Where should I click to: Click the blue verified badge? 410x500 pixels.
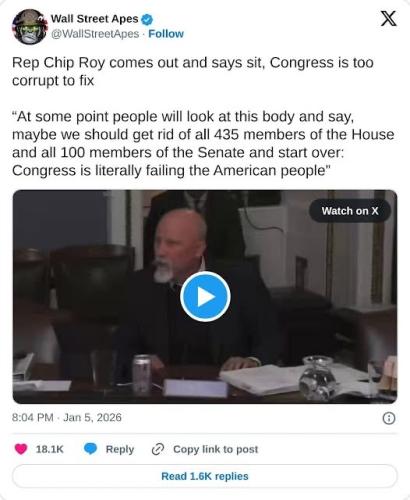pos(147,19)
